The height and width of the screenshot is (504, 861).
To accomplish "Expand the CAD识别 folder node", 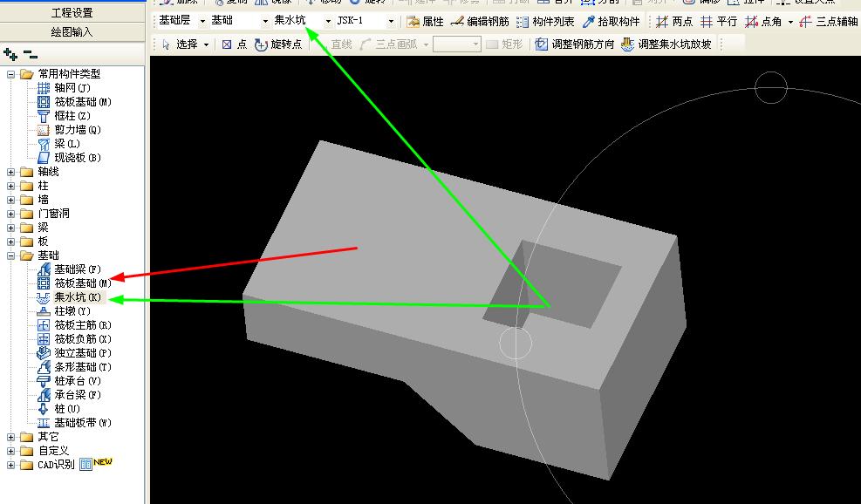I will tap(10, 465).
